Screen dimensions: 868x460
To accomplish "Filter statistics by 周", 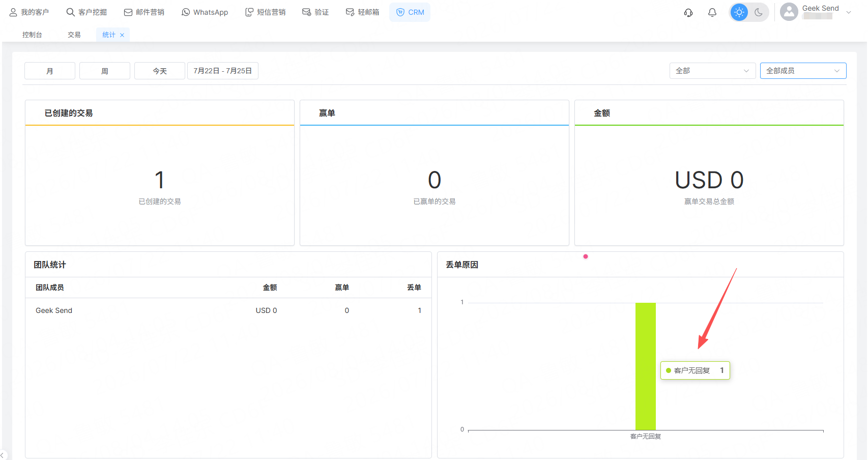I will 105,71.
